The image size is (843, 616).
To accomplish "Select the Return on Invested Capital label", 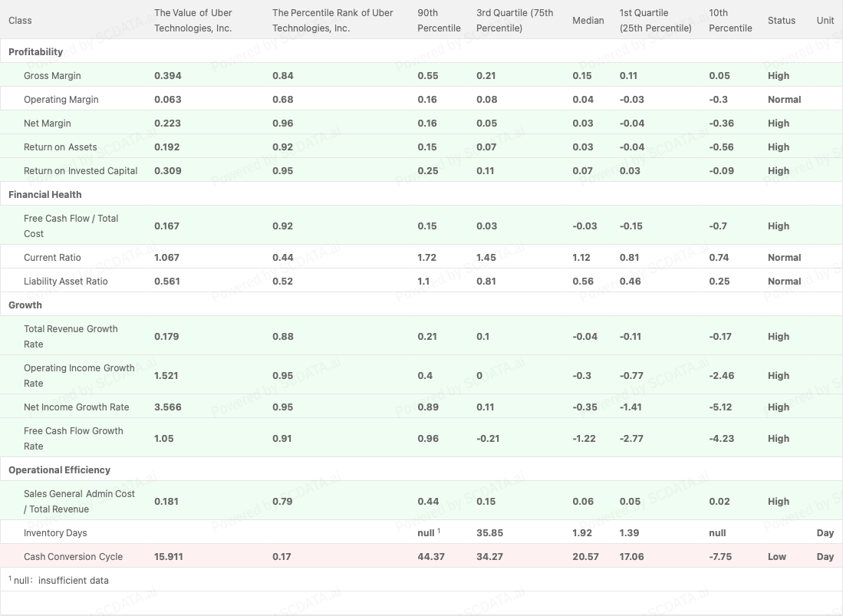I will [x=81, y=171].
